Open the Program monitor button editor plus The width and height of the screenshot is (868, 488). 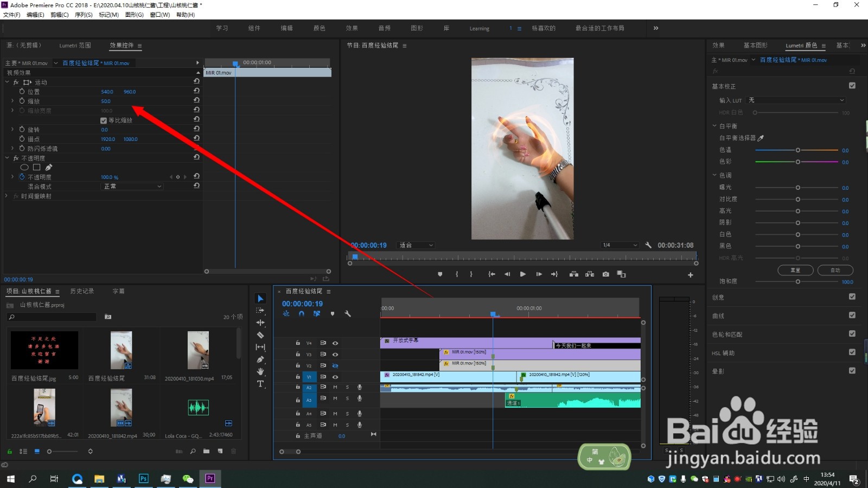(x=691, y=275)
